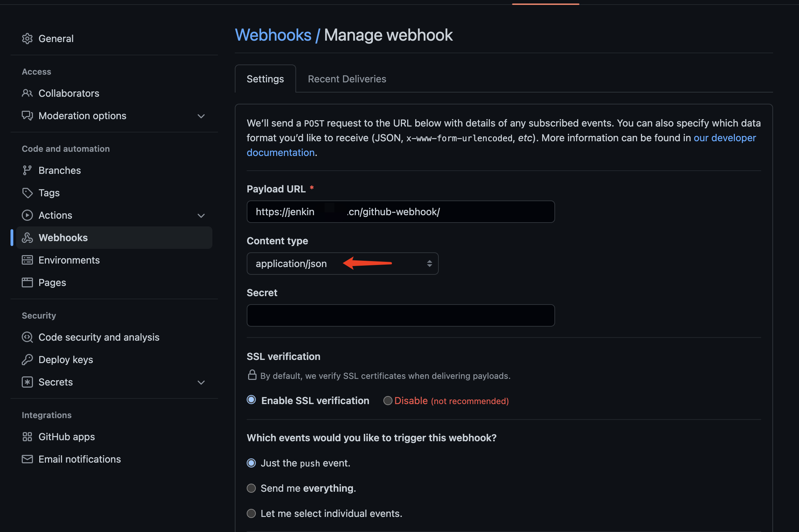
Task: Click the Collaborators people icon
Action: pyautogui.click(x=27, y=93)
